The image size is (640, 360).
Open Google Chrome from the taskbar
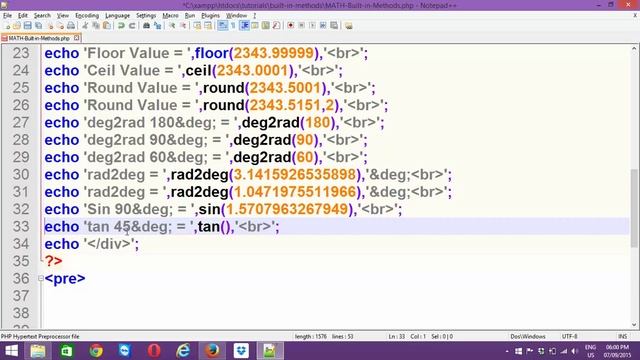tap(96, 351)
